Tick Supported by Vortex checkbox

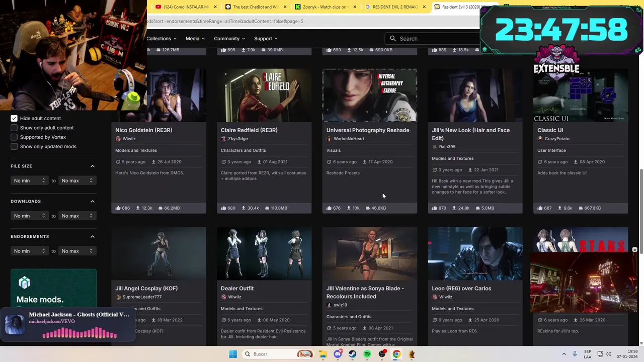[x=14, y=137]
